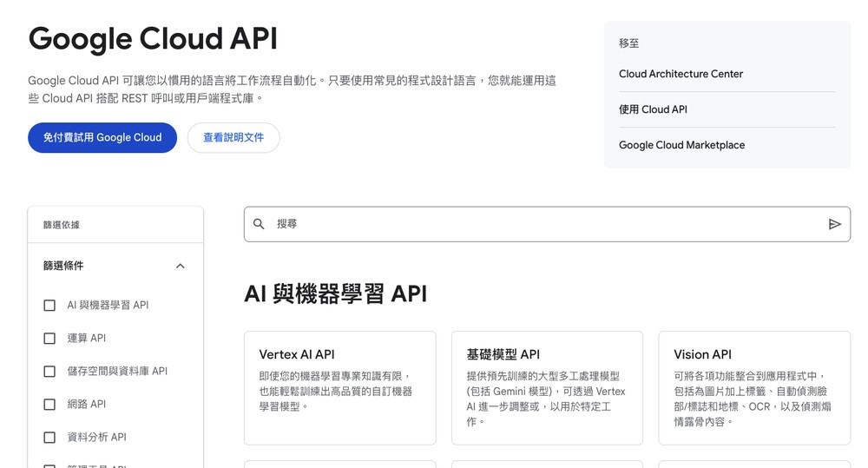
Task: Click the 移至 label in side panel
Action: 628,43
